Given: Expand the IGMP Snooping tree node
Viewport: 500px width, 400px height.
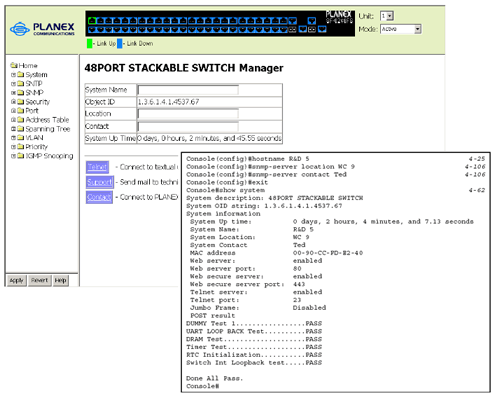Looking at the screenshot, I should click(x=13, y=156).
